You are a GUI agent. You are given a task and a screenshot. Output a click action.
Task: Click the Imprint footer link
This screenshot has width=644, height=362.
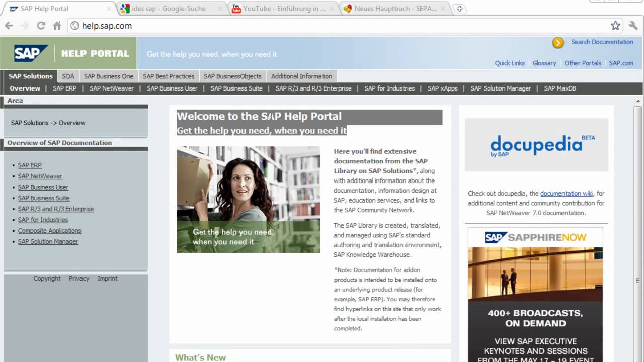108,279
